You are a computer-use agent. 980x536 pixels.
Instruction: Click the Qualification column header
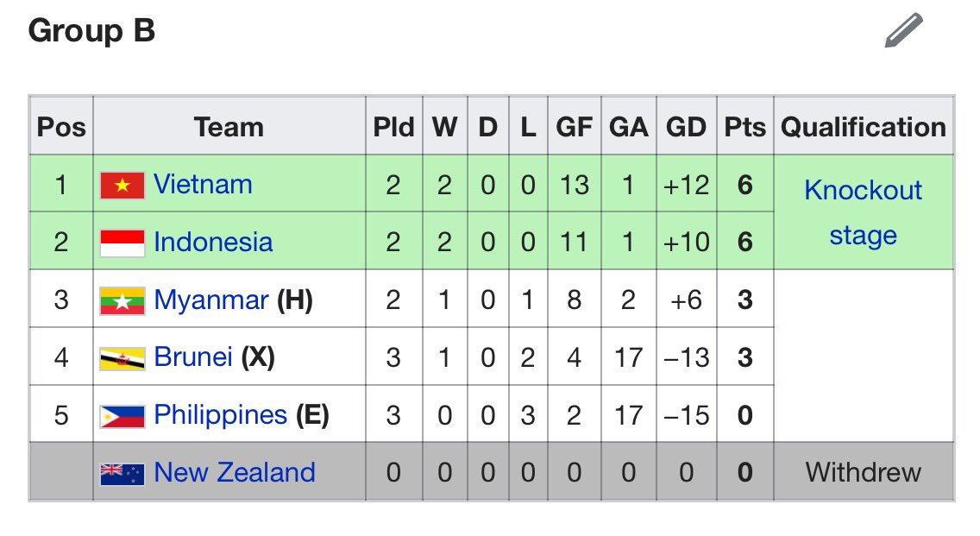tap(864, 127)
